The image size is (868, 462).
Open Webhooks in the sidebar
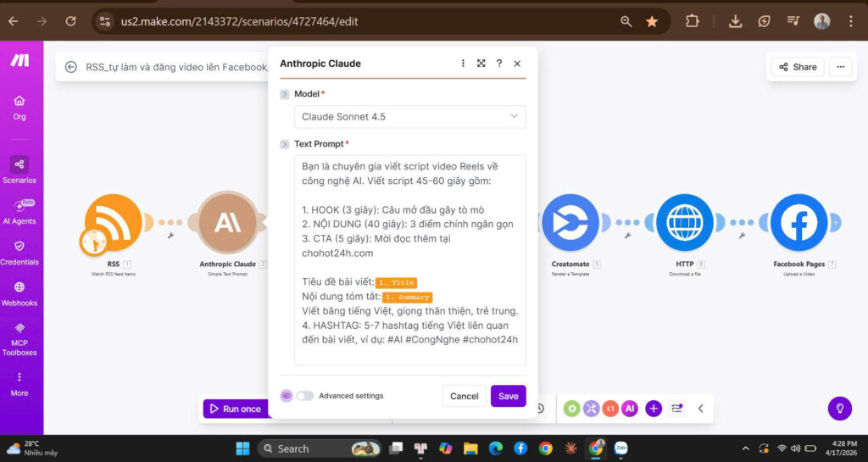19,292
